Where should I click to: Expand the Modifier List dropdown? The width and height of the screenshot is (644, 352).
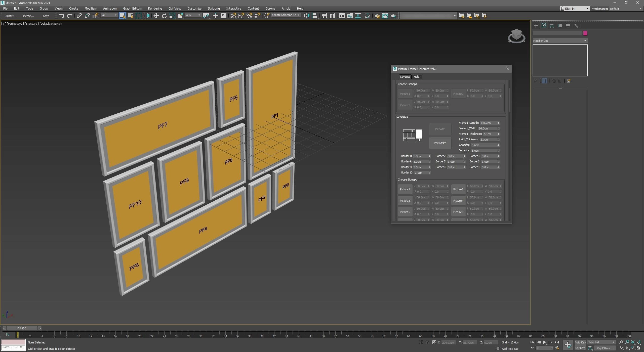560,41
